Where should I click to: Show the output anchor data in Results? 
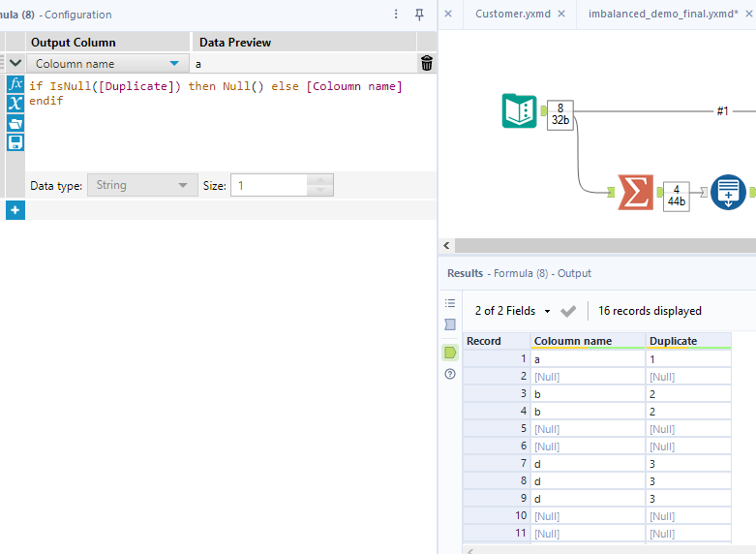[449, 353]
